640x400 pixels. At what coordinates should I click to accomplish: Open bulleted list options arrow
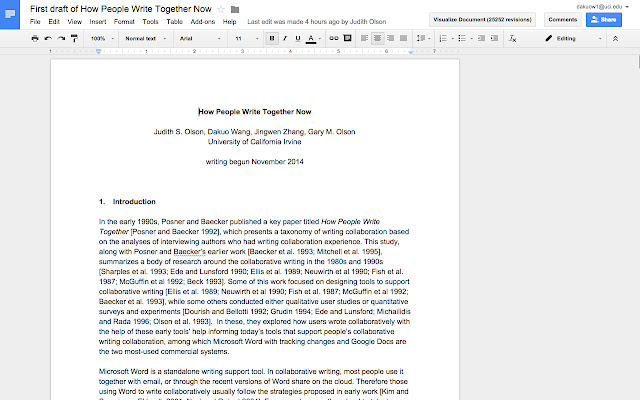[x=471, y=39]
